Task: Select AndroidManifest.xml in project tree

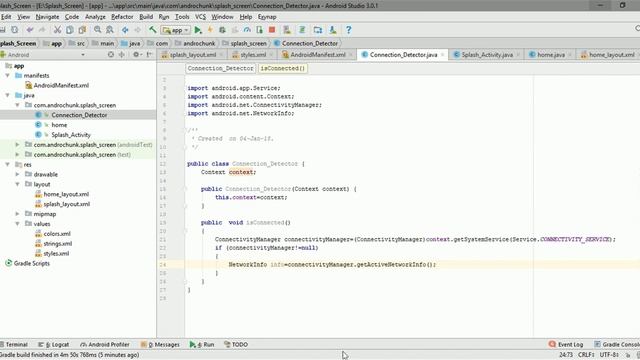Action: 61,85
